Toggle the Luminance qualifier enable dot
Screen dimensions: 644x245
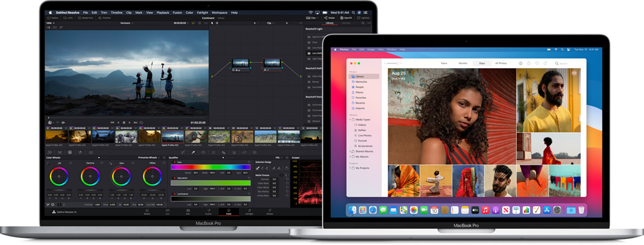click(x=174, y=194)
